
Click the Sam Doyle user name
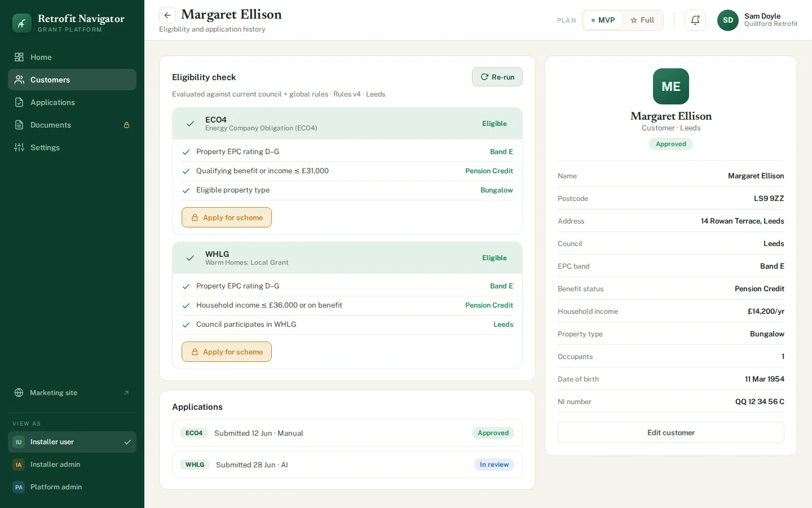(762, 16)
